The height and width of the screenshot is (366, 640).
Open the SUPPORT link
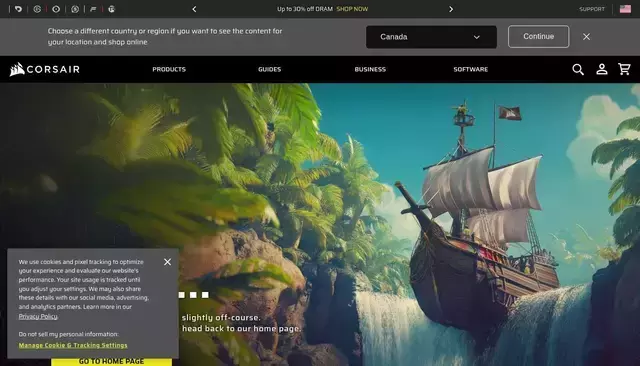(x=592, y=9)
